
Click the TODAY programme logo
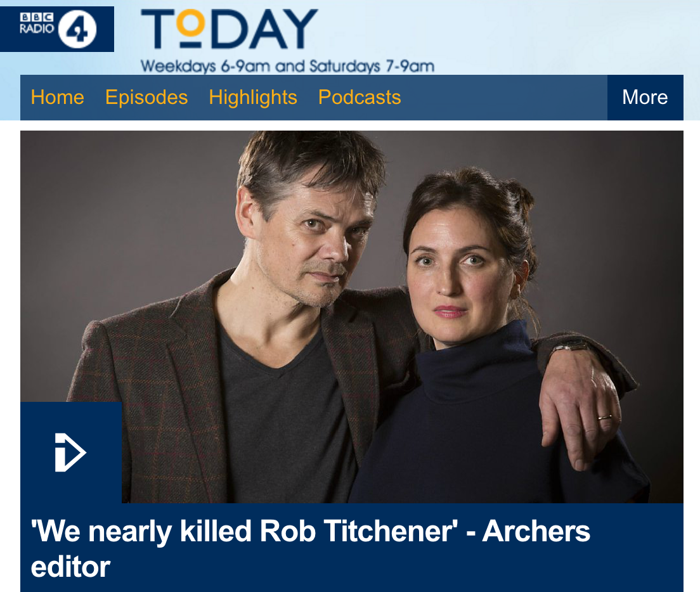[229, 29]
